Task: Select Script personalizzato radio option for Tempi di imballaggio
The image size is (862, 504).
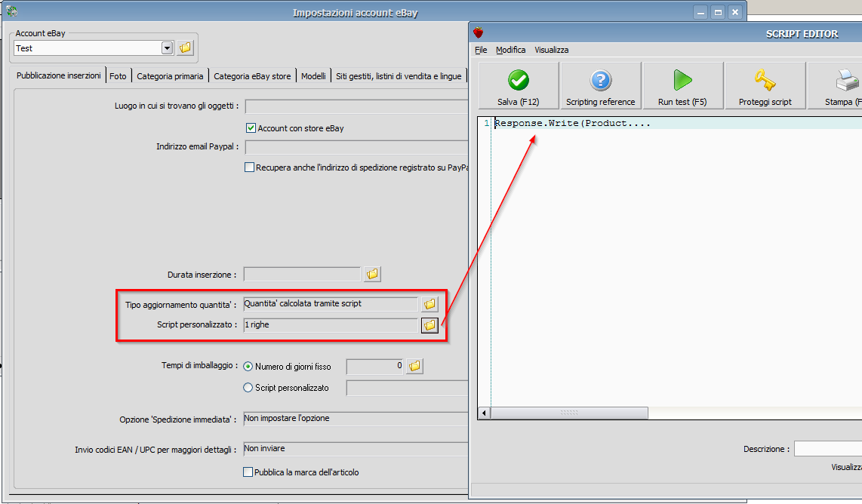Action: (x=248, y=388)
